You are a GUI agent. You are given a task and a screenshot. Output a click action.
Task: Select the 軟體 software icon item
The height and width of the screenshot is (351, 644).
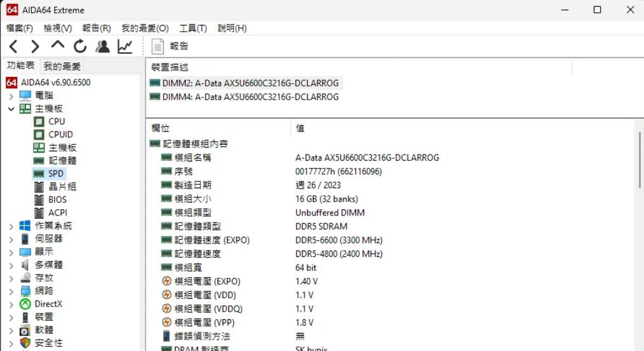pyautogui.click(x=25, y=330)
